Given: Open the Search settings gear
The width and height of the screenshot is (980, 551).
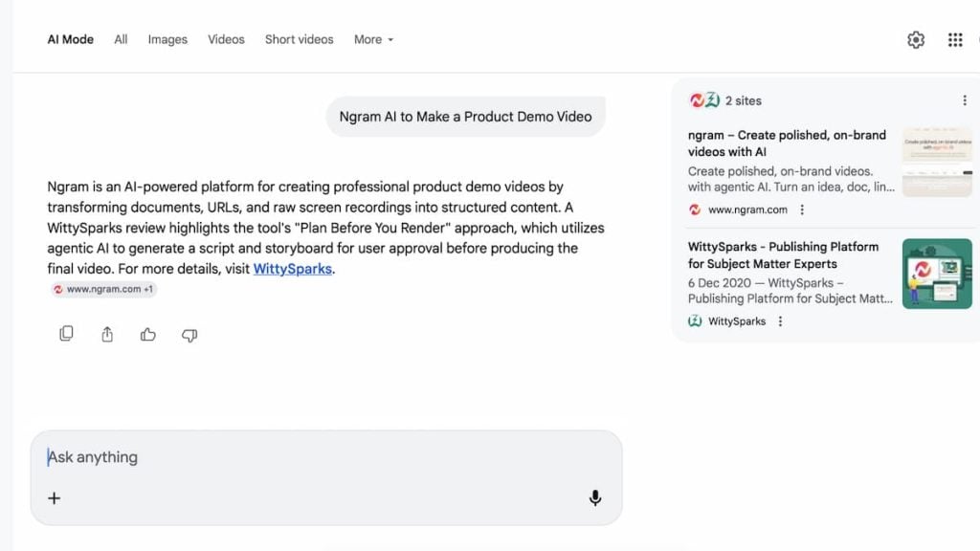Looking at the screenshot, I should [x=915, y=39].
